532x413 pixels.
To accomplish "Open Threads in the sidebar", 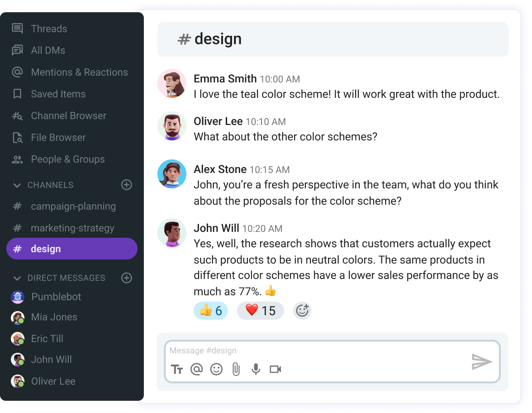I will click(x=49, y=29).
